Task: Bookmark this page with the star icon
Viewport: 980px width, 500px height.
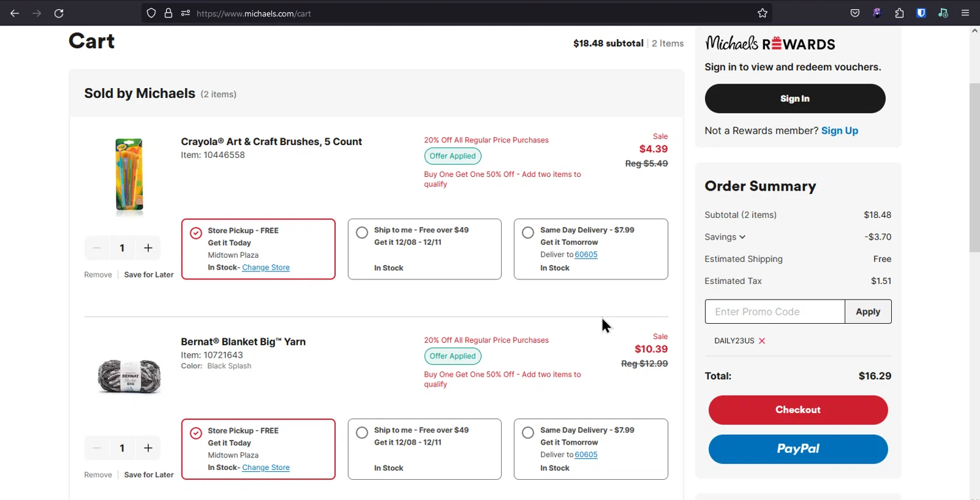Action: pos(762,13)
